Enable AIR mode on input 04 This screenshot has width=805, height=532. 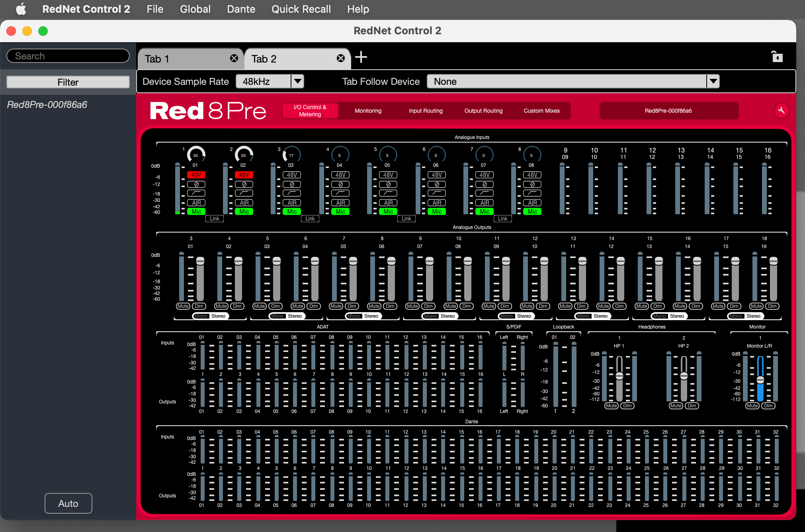point(340,203)
